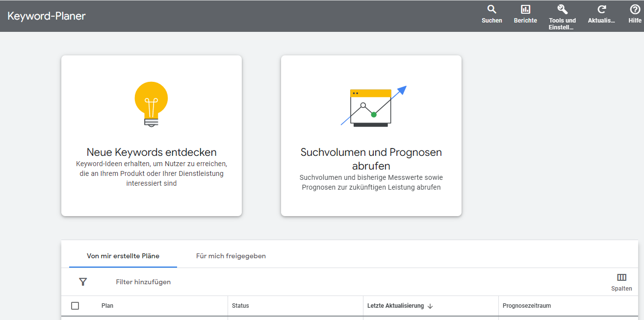644x320 pixels.
Task: Click the Prognosezeitraum column header
Action: coord(527,306)
